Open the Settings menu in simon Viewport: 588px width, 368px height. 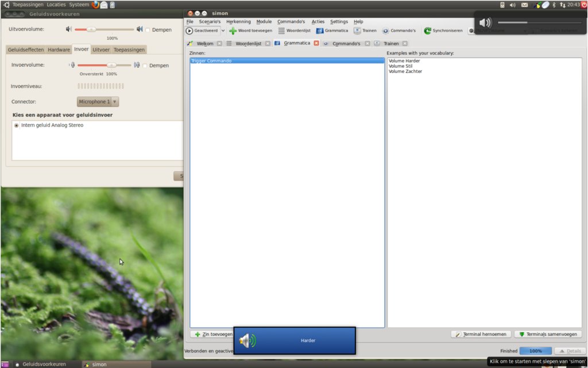(339, 22)
